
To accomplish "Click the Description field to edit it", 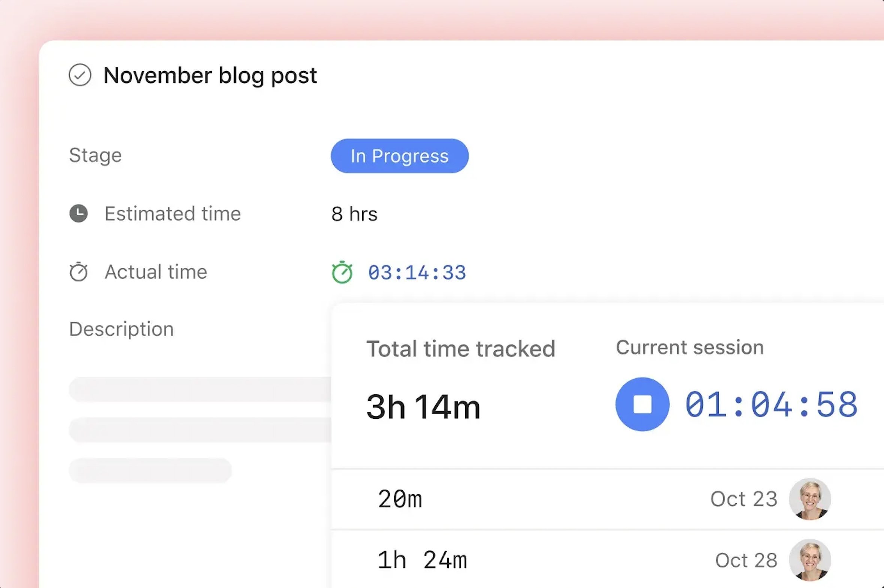I will [x=121, y=329].
